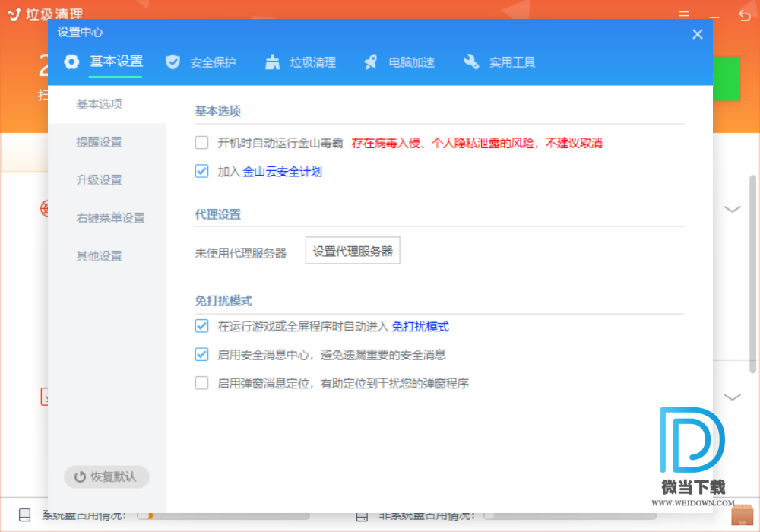Expand the upper chevron in the background window
This screenshot has width=760, height=532.
click(732, 209)
